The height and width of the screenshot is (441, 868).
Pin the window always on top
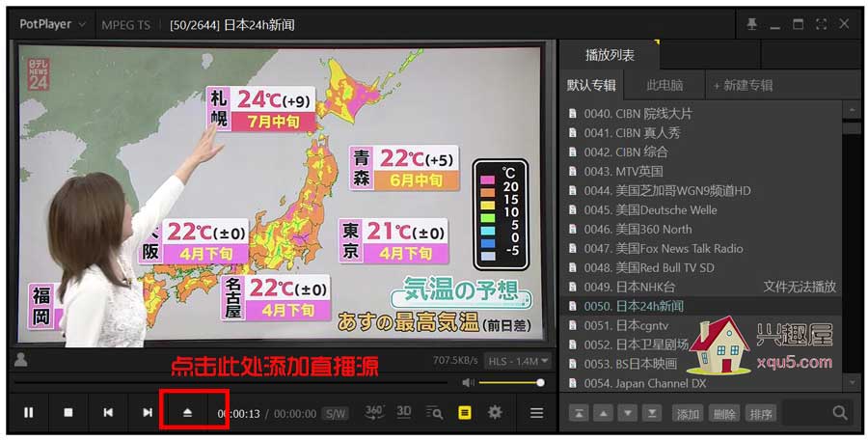752,24
